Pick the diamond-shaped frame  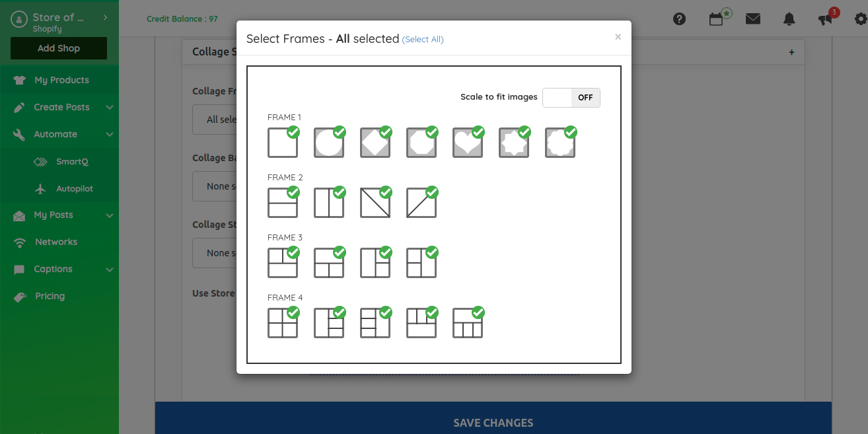(x=375, y=143)
